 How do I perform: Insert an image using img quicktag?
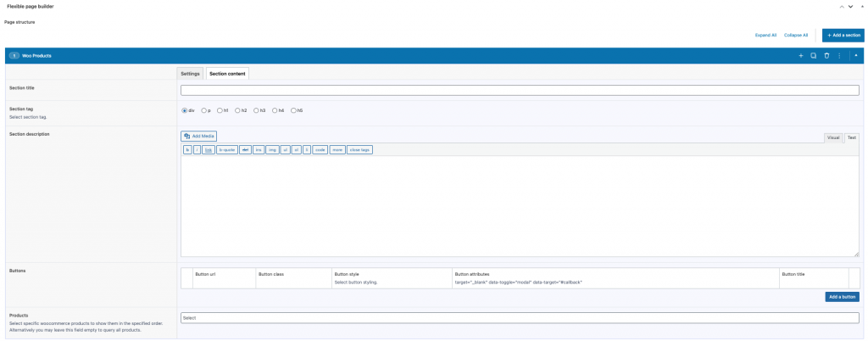point(272,149)
